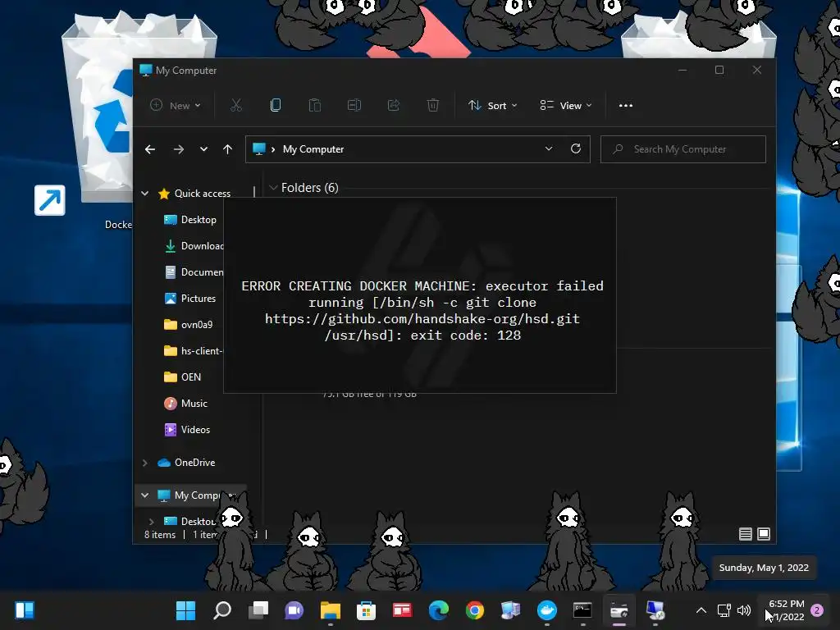The image size is (840, 630).
Task: Go up one folder level
Action: (228, 149)
